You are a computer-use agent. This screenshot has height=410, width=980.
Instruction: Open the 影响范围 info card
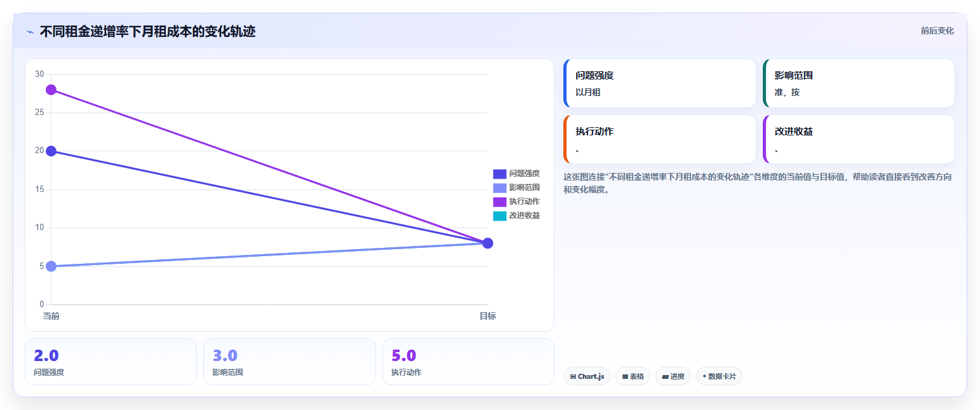[x=859, y=83]
